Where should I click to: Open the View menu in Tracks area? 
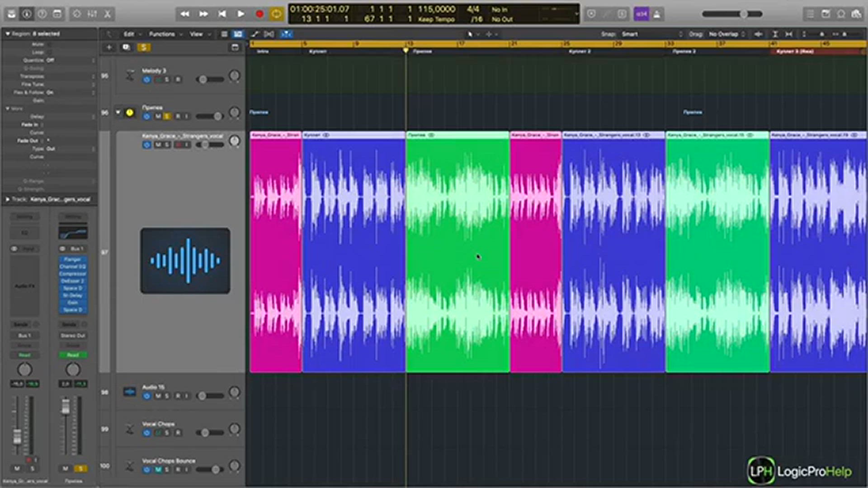click(200, 34)
